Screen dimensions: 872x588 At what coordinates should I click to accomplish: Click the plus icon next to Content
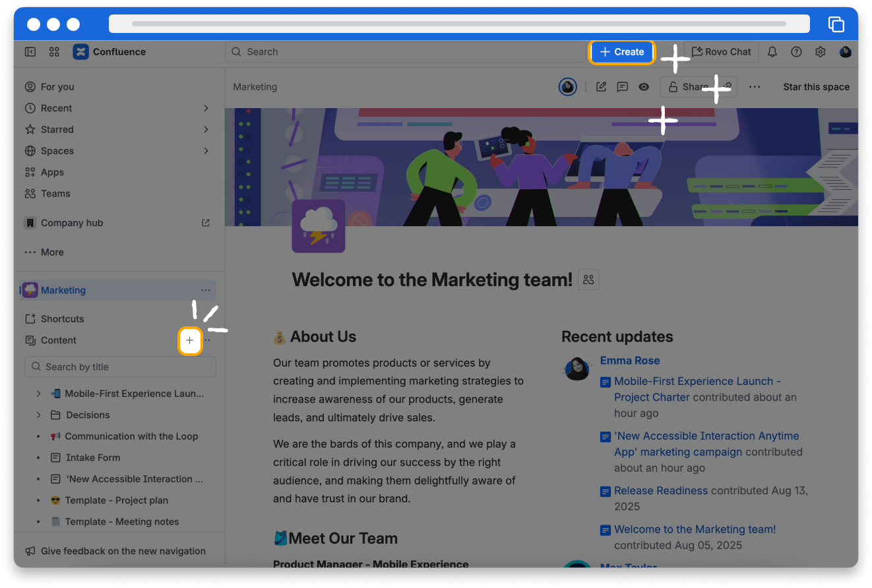[190, 341]
